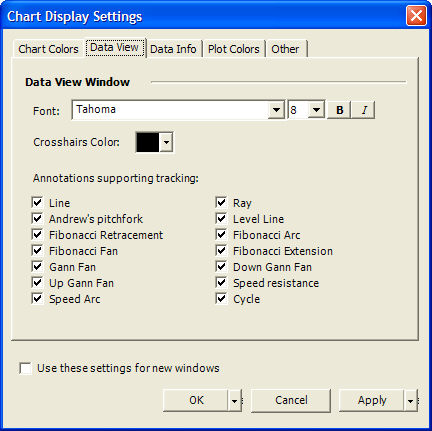Open the arrow menu beside OK
432x431 pixels.
[x=235, y=400]
